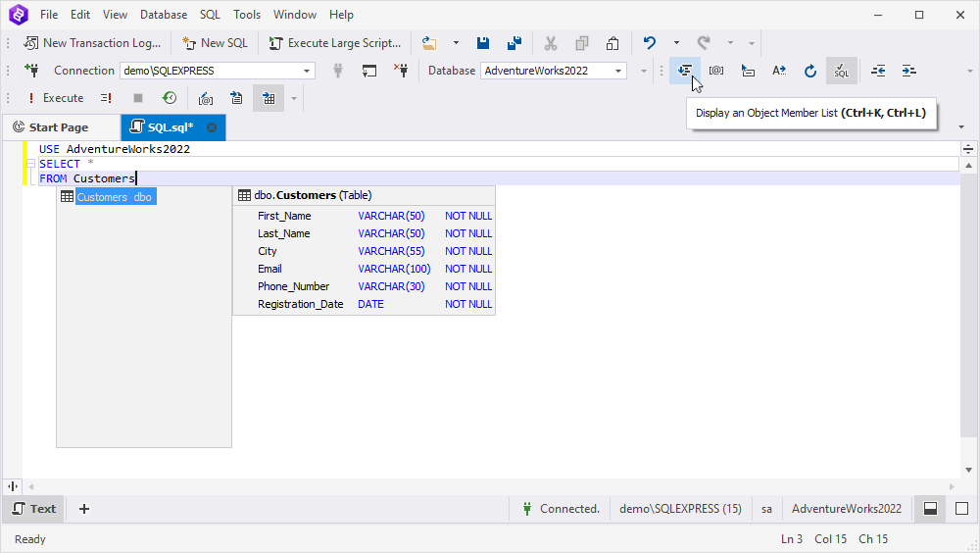Open the Undo history dropdown arrow
The width and height of the screenshot is (980, 553).
click(x=676, y=43)
